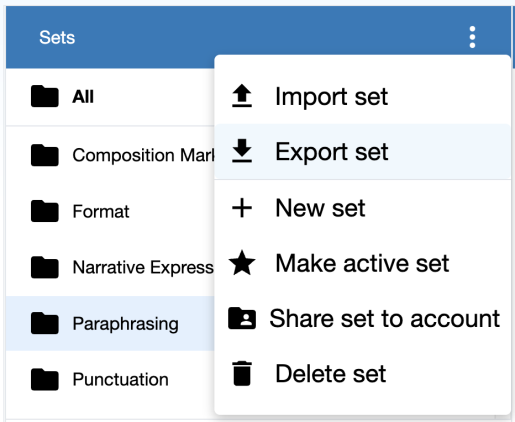Open the Composition Marks set
Image resolution: width=515 pixels, height=422 pixels.
pyautogui.click(x=110, y=155)
